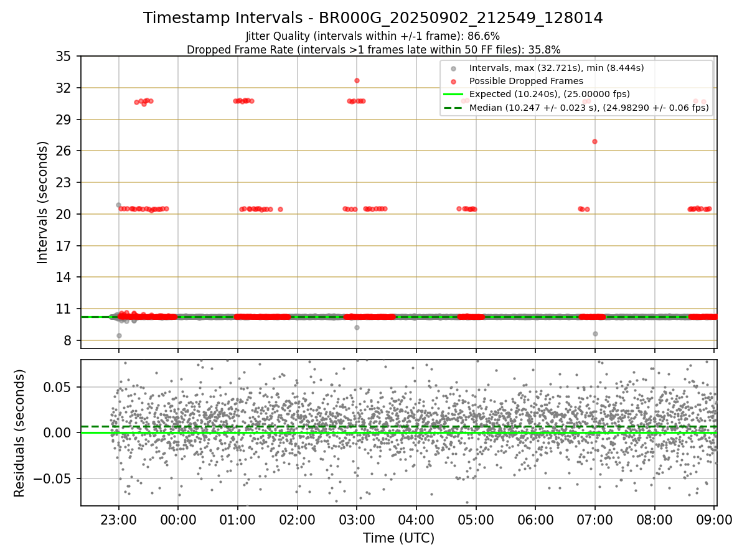Click the plot title 'Timestamp Intervals - BR000G_20250902_212549_128014'
This screenshot has height=560, width=747.
pos(373,18)
